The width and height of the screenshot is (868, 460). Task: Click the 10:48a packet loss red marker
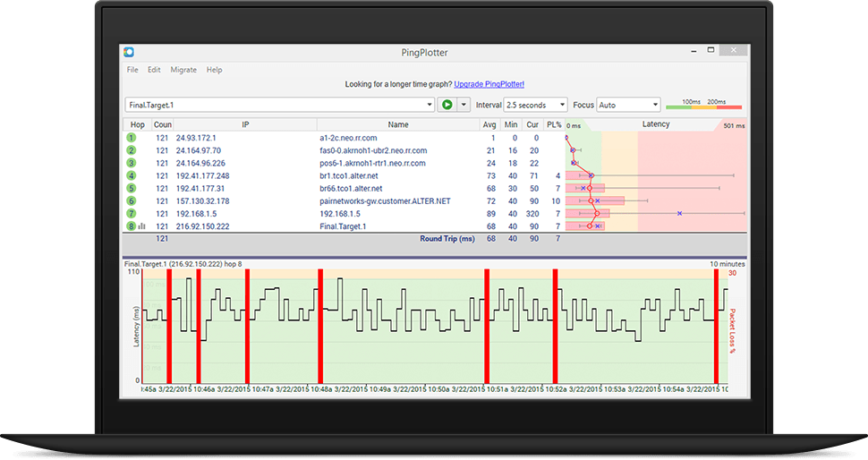click(x=320, y=326)
